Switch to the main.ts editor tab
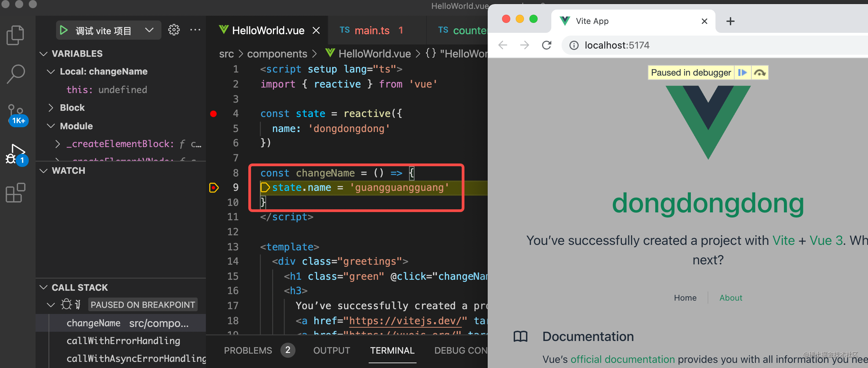Image resolution: width=868 pixels, height=368 pixels. pos(371,30)
